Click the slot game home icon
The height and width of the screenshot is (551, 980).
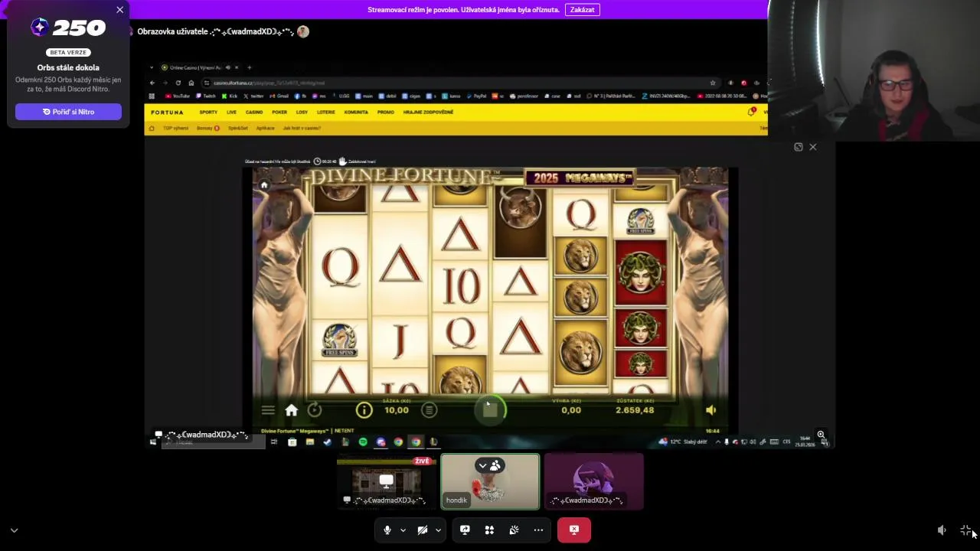291,410
